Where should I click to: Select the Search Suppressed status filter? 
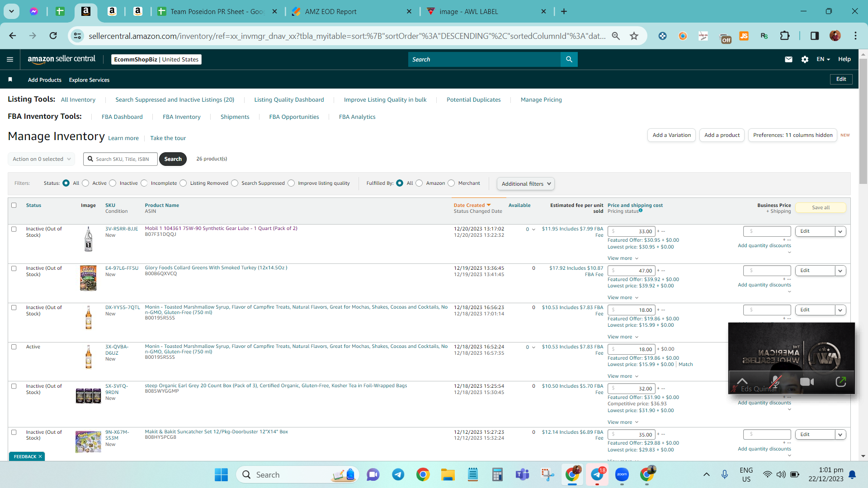pos(235,183)
